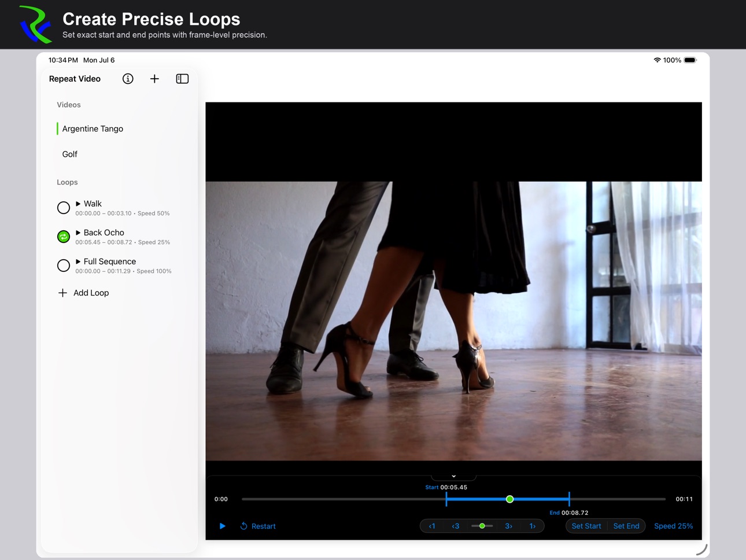The height and width of the screenshot is (560, 746).
Task: Click Add Loop
Action: [x=83, y=293]
